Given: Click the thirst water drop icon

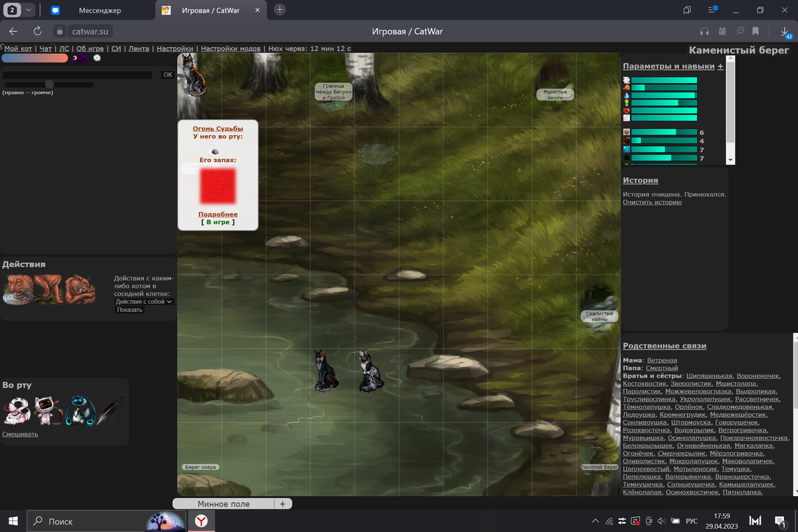Looking at the screenshot, I should [626, 95].
